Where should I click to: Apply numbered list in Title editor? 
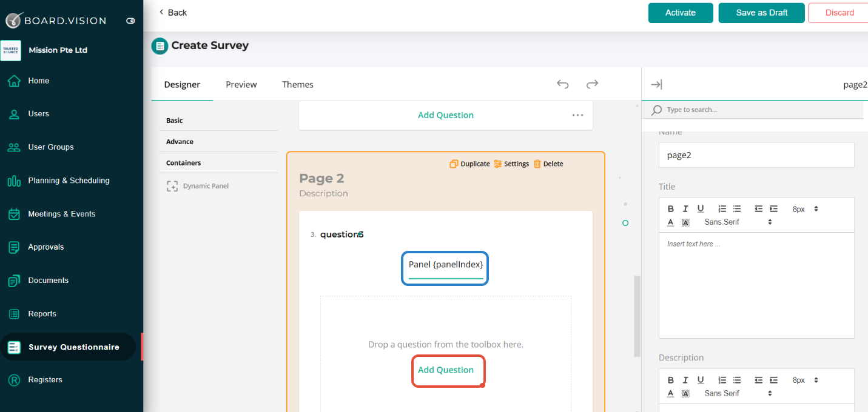(x=722, y=208)
